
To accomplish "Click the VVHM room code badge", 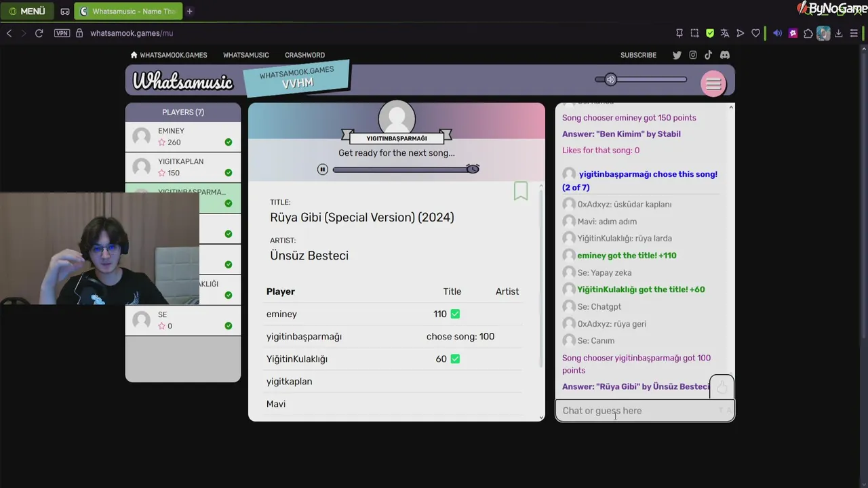I will (x=297, y=78).
